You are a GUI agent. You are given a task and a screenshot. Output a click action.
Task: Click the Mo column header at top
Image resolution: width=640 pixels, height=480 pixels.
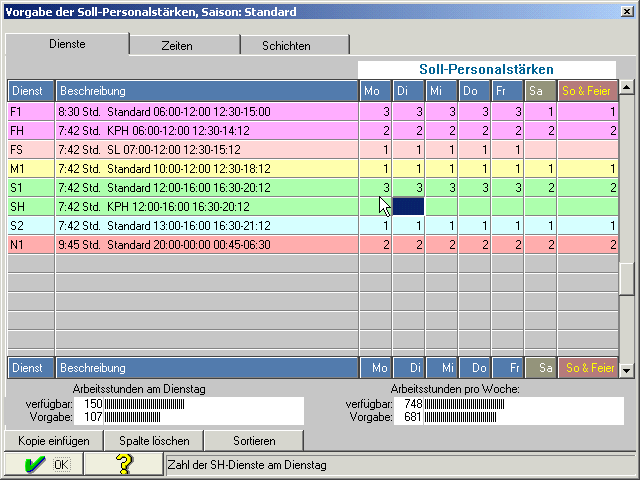(376, 91)
